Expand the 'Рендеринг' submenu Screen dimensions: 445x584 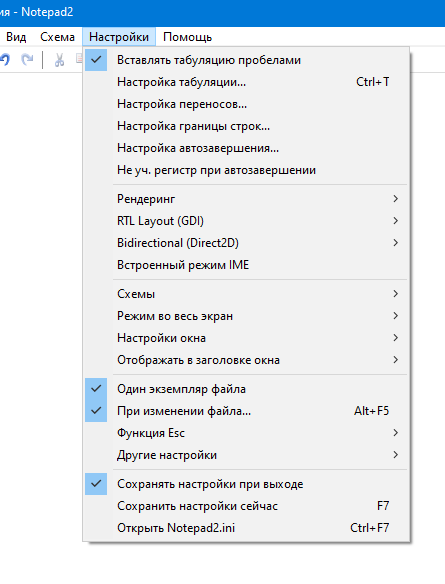[247, 199]
